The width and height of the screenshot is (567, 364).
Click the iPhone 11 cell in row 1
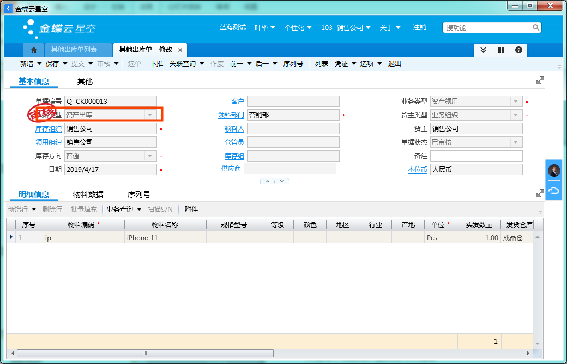[165, 237]
